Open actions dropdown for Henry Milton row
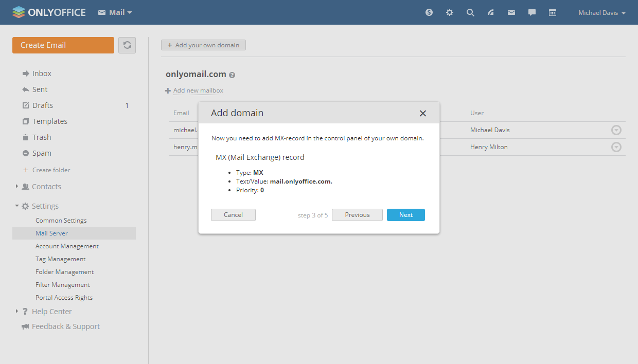Image resolution: width=638 pixels, height=364 pixels. point(616,147)
